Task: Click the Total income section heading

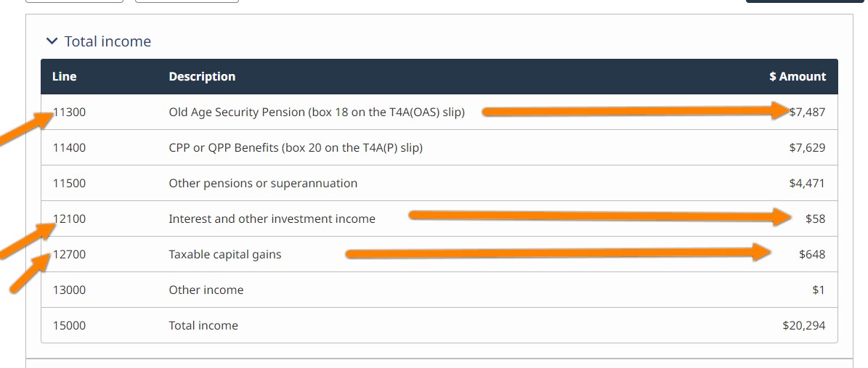Action: click(x=108, y=42)
